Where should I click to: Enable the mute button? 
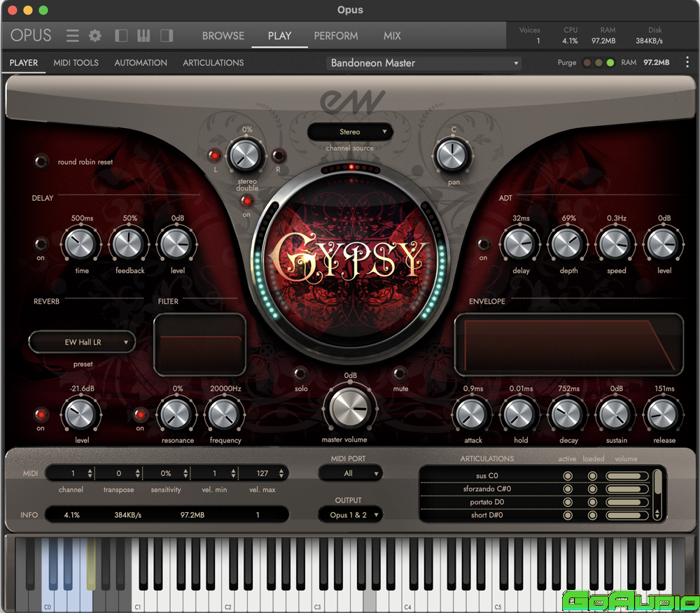(x=400, y=373)
